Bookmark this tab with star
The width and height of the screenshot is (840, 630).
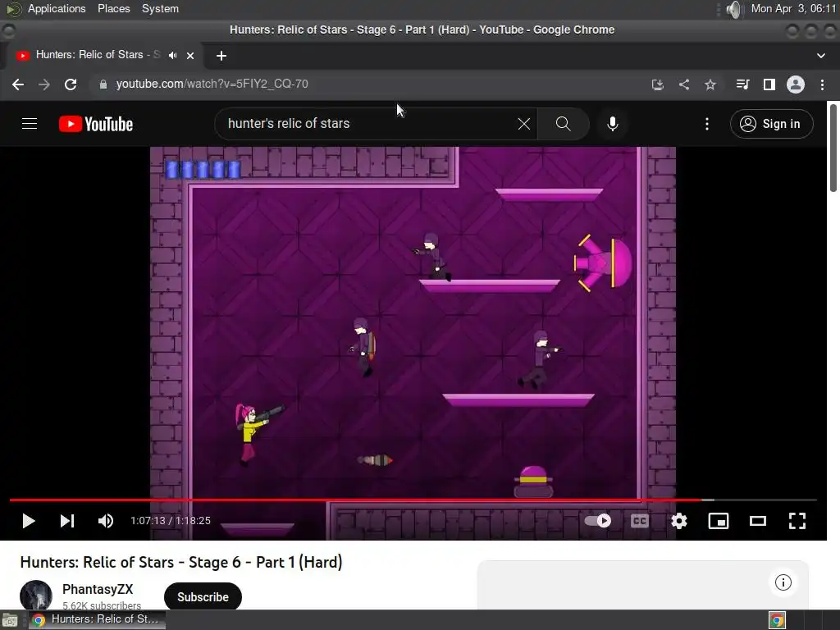coord(710,84)
